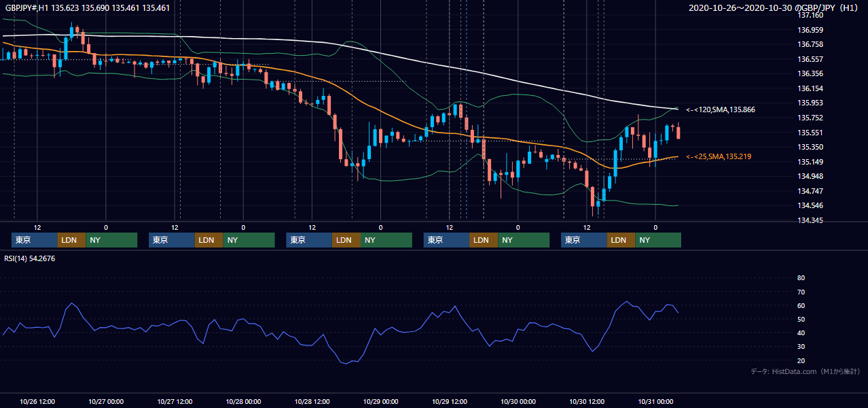
Task: Click price axis label 135.551
Action: click(810, 133)
